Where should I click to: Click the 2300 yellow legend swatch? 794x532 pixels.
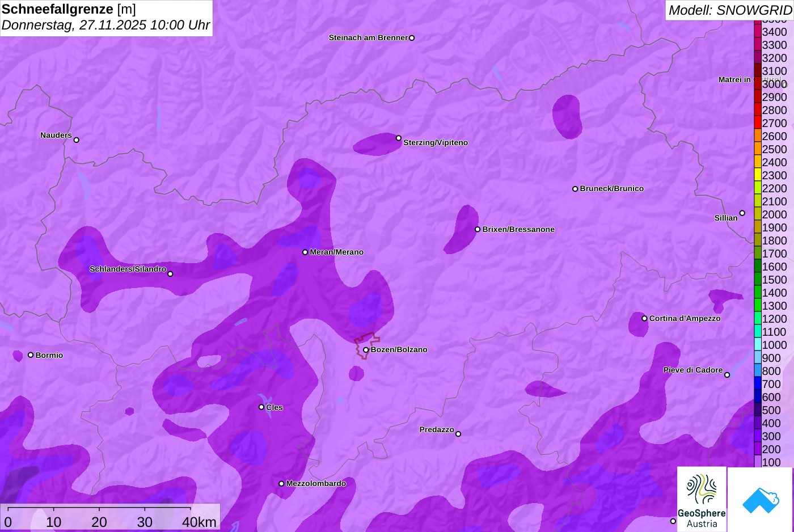pos(758,175)
